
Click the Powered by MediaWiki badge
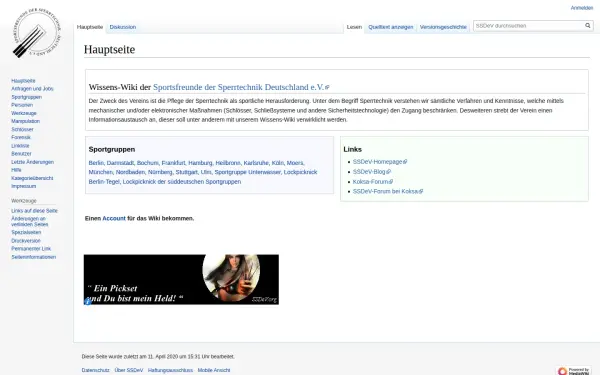[574, 370]
